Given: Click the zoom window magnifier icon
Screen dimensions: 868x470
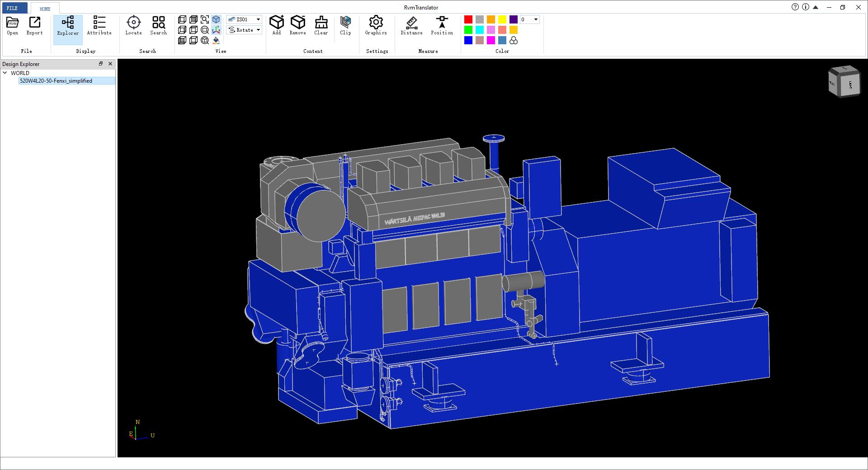Looking at the screenshot, I should [x=205, y=30].
